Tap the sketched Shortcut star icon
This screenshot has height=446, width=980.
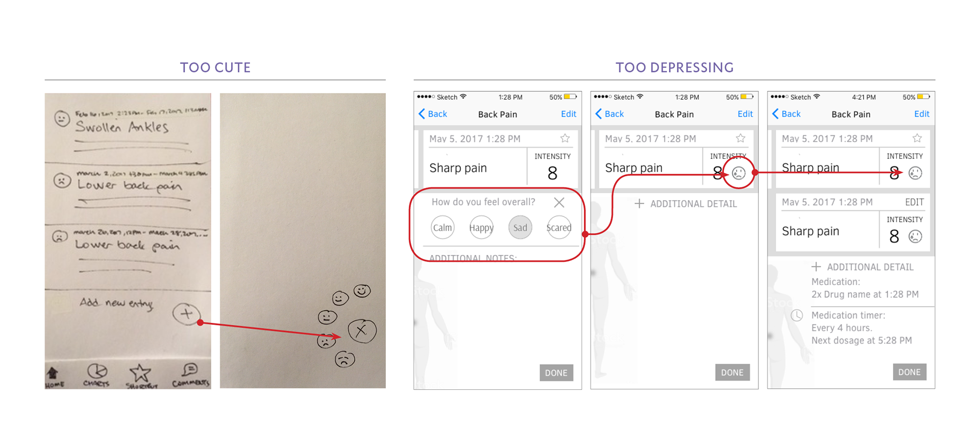click(x=140, y=373)
